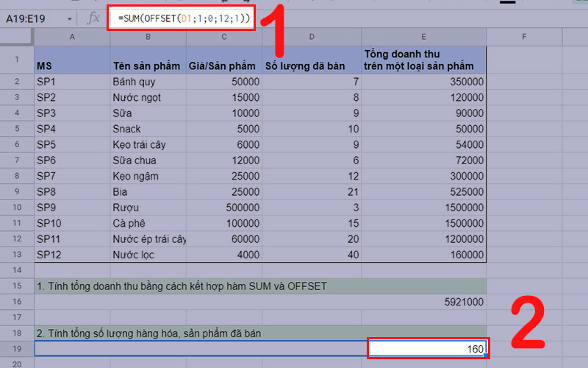Click the MS header cell
This screenshot has height=368, width=588.
coord(72,60)
